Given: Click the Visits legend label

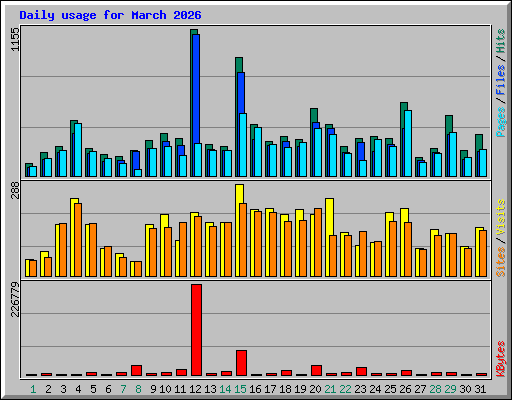Looking at the screenshot, I should (500, 218).
